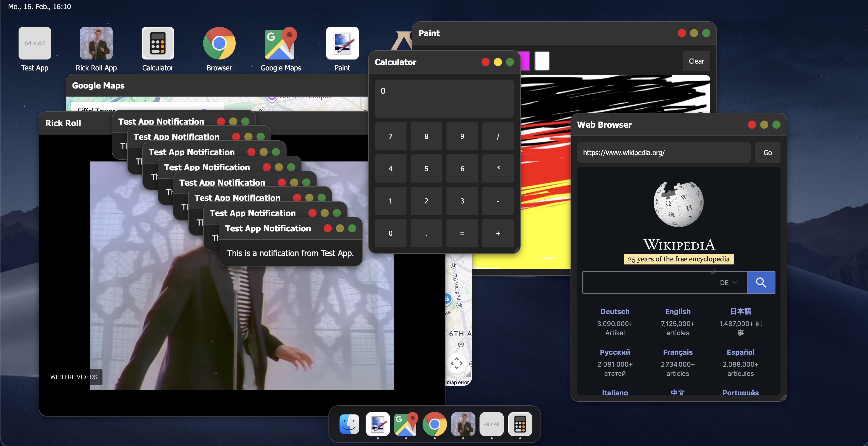868x446 pixels.
Task: Click the Wikipedia blue search magnifier button
Action: coord(761,283)
